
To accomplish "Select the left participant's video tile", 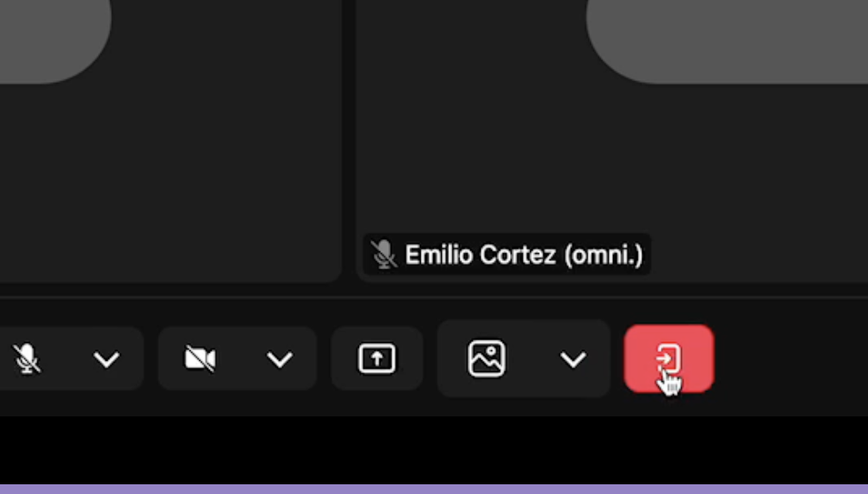I will 170,141.
